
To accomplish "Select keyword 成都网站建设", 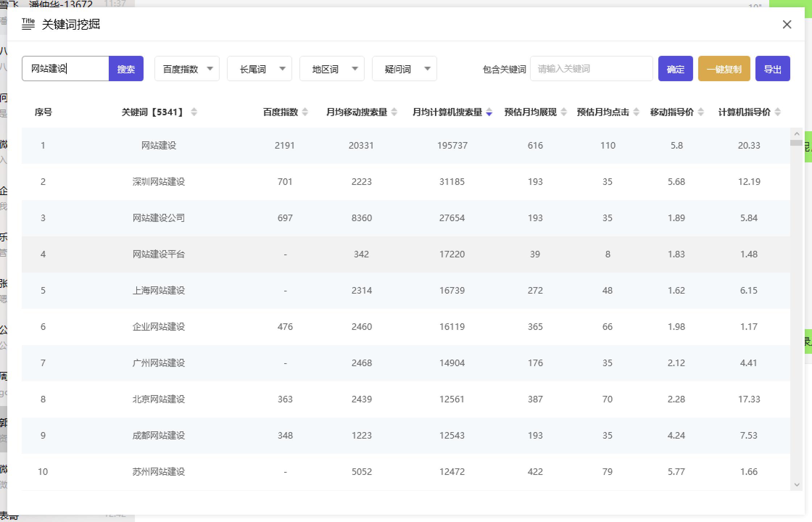I will (159, 435).
